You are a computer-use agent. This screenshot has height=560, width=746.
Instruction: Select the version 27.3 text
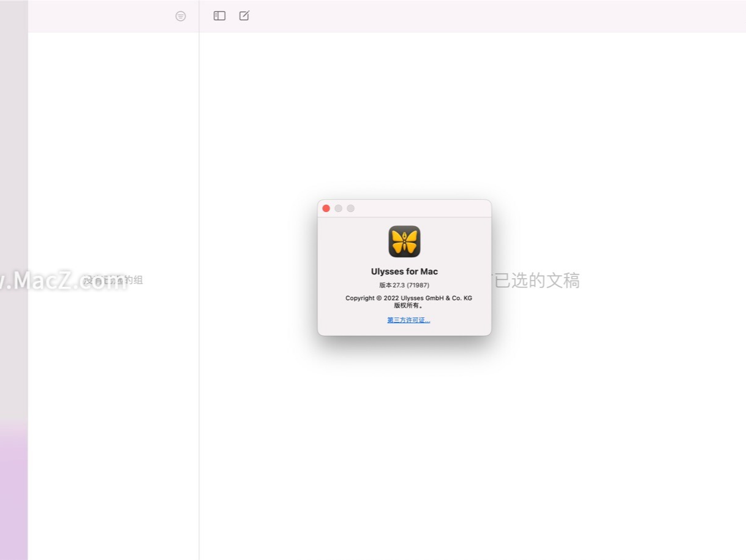pyautogui.click(x=404, y=285)
